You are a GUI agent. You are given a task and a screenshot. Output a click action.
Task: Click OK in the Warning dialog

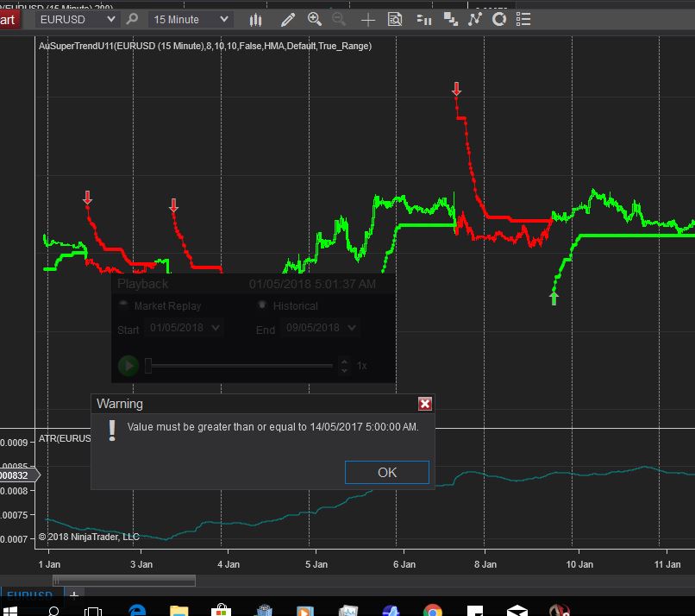click(x=386, y=472)
